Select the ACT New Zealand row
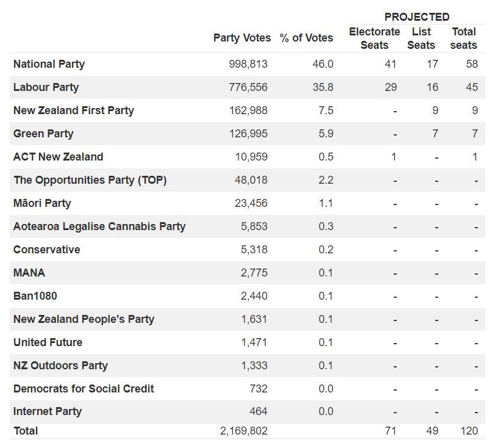The width and height of the screenshot is (499, 448). click(58, 157)
